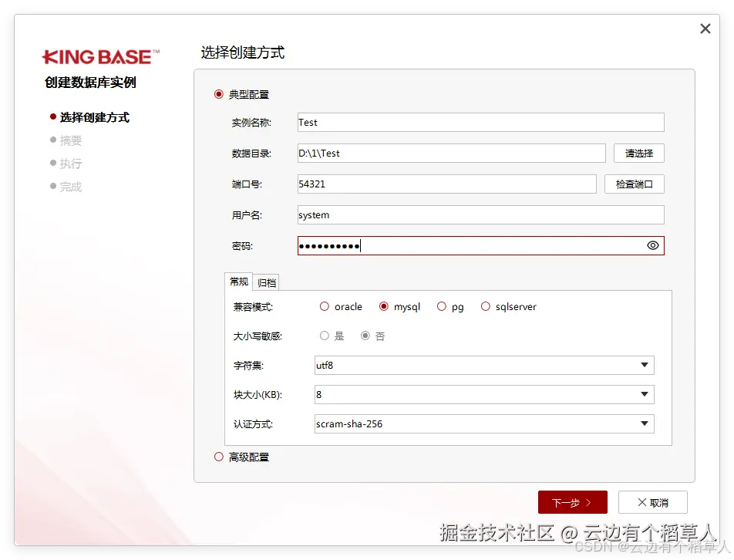Click the 端口号 input field
The height and width of the screenshot is (560, 734).
(x=447, y=184)
